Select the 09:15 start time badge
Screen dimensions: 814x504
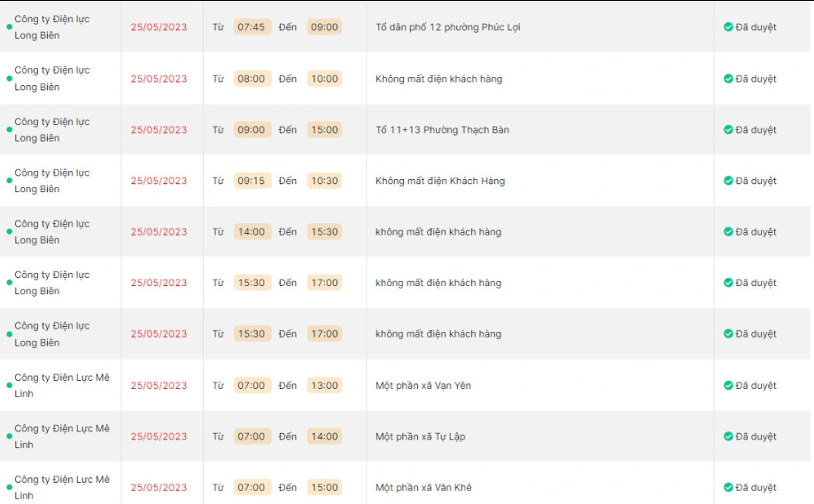[252, 181]
